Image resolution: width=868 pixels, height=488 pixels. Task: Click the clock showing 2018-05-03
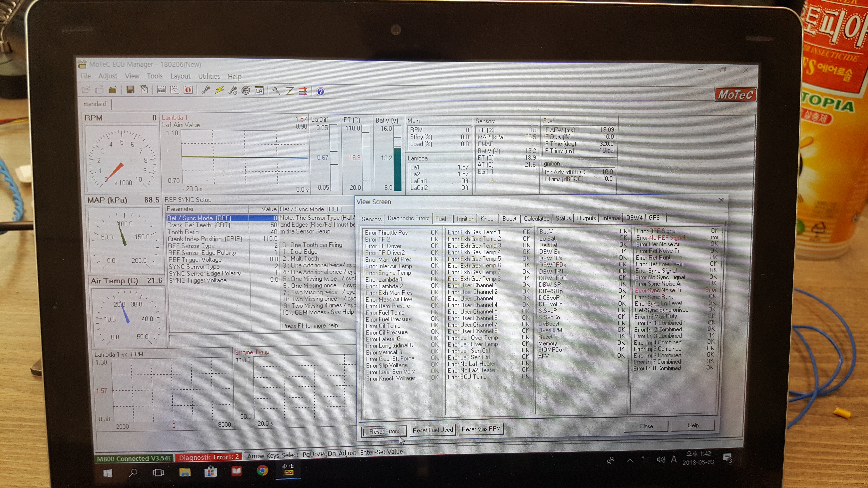click(x=698, y=458)
